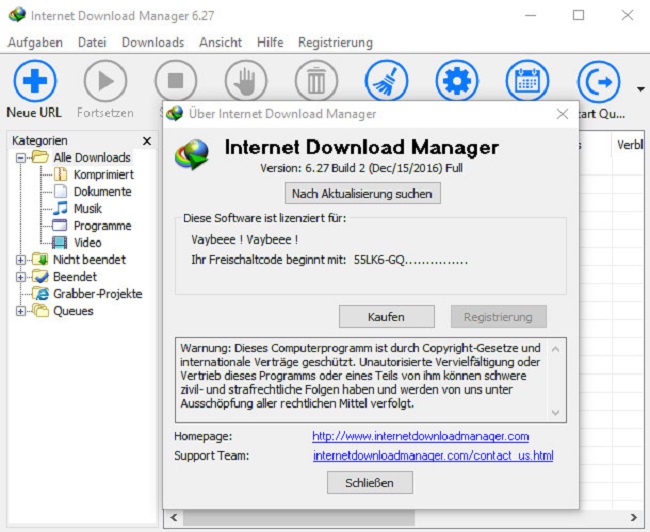Maximize the Internet Download Manager window
Screen dimensions: 650x532
point(578,15)
